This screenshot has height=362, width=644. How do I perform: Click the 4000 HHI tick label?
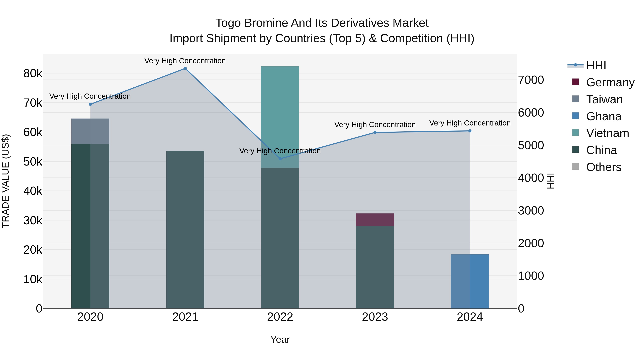(531, 178)
